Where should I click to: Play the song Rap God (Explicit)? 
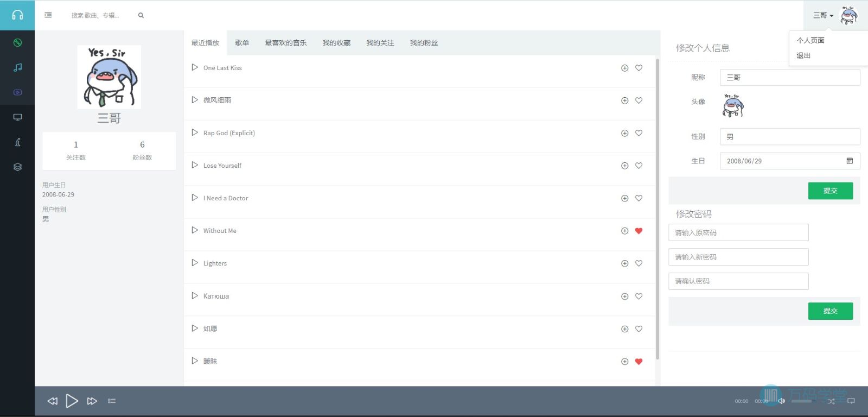195,132
